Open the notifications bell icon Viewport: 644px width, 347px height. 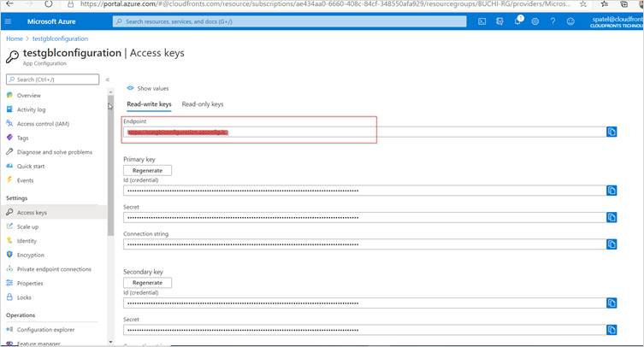(x=518, y=21)
